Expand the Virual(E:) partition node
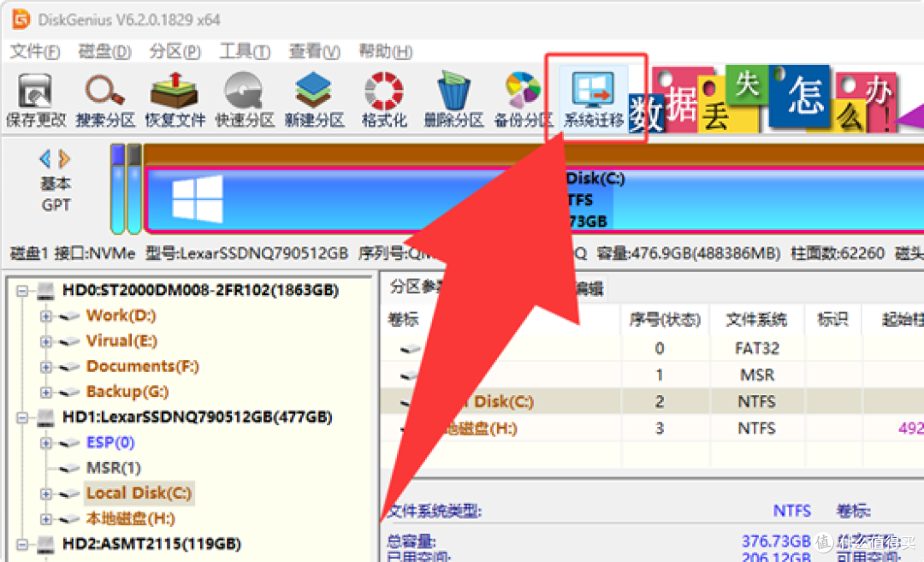 45,341
